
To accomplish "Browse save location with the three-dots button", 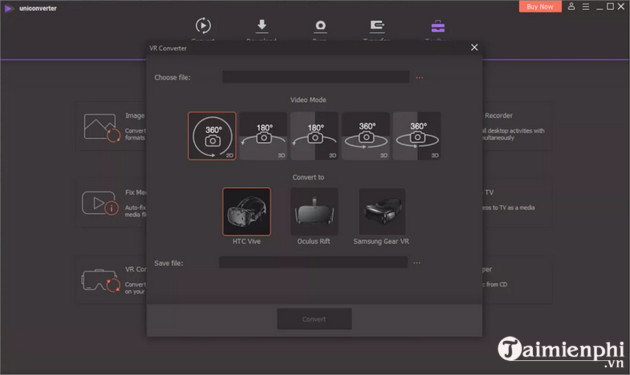I will pyautogui.click(x=417, y=263).
